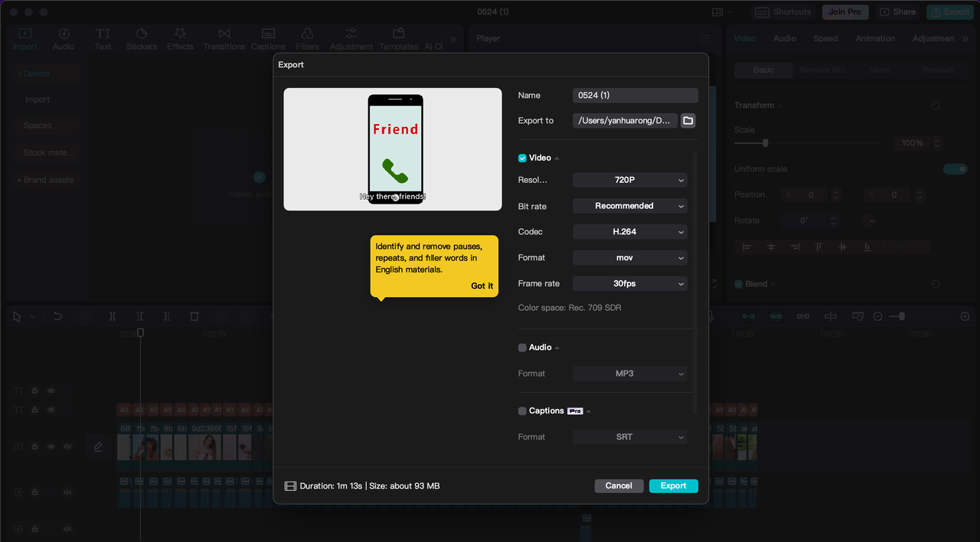Open the Bit rate Recommended dropdown
This screenshot has width=980, height=542.
click(630, 206)
